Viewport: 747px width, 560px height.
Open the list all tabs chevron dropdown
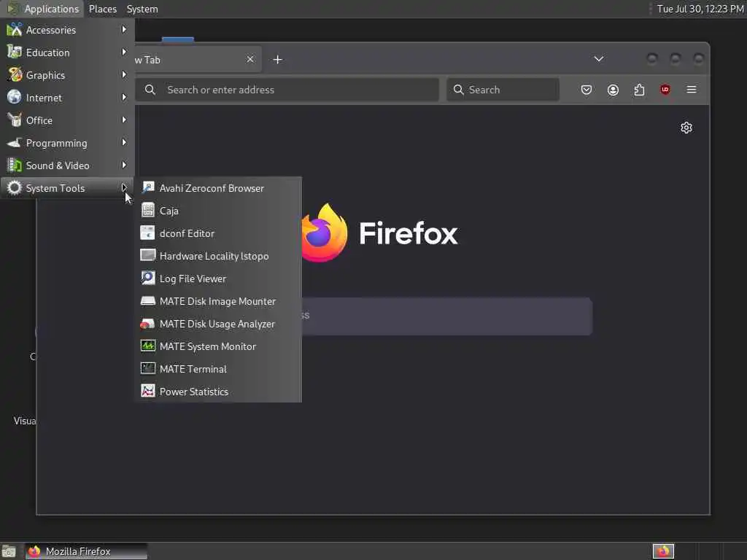[599, 59]
